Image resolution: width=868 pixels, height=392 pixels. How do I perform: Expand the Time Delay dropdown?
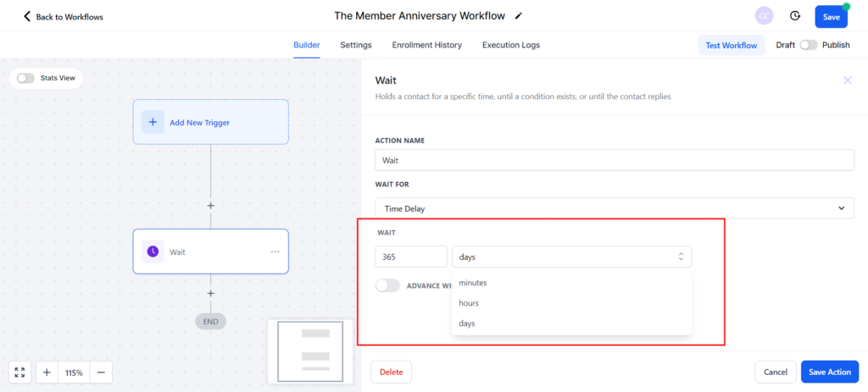pos(614,208)
